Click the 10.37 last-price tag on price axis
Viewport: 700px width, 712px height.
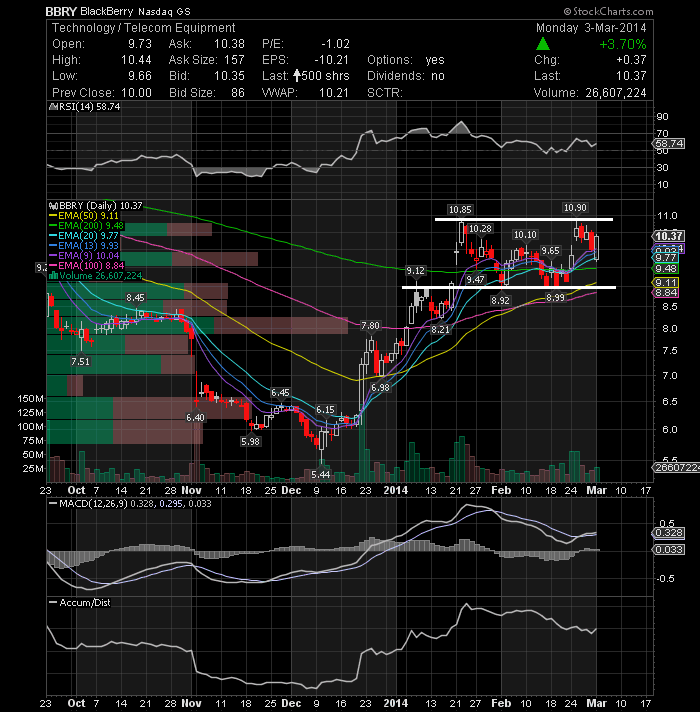coord(668,236)
